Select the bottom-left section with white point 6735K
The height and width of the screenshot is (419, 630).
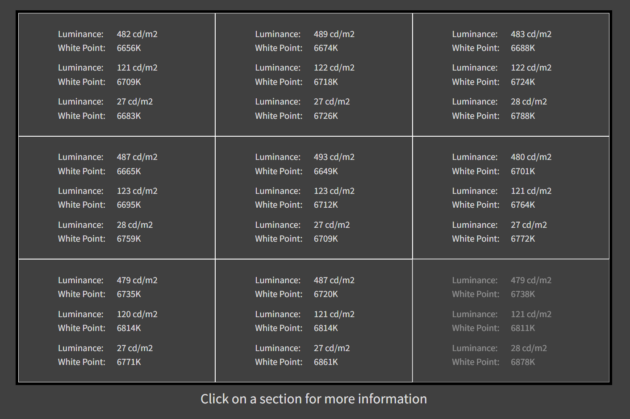116,320
